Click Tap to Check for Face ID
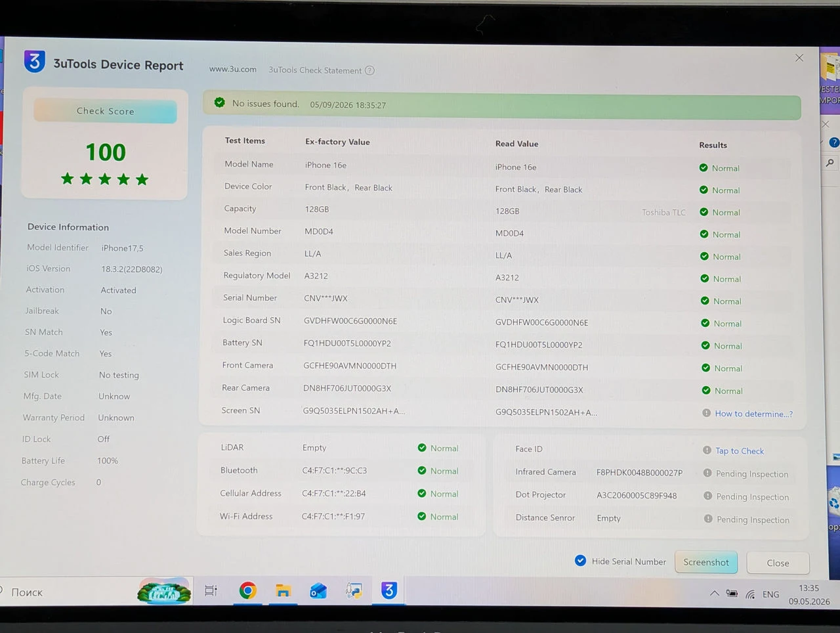Image resolution: width=840 pixels, height=633 pixels. click(x=740, y=451)
